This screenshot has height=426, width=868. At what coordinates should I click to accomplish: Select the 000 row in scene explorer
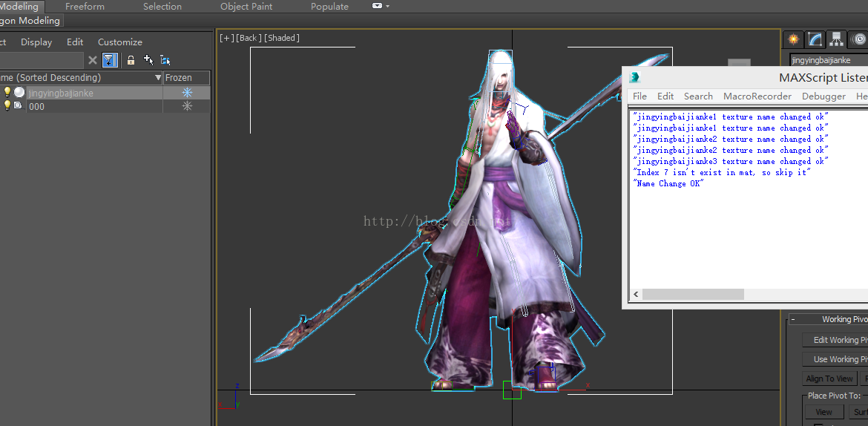tap(105, 106)
